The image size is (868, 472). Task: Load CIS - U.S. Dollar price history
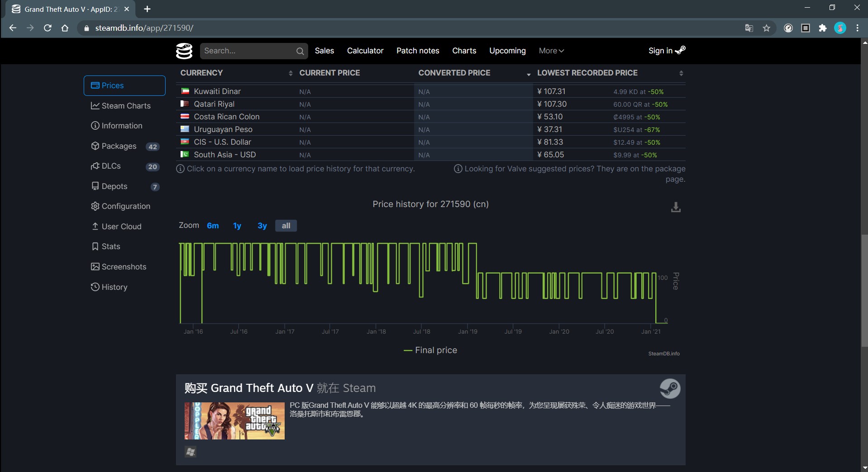tap(222, 142)
